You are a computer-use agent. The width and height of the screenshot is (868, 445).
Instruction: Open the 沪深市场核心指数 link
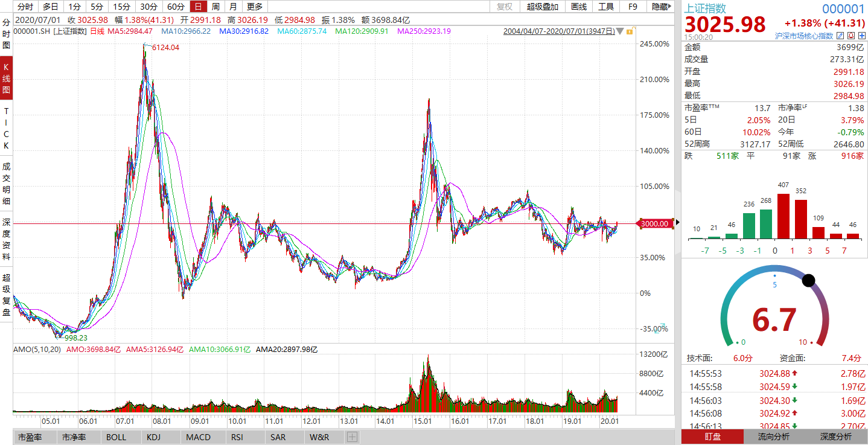804,36
